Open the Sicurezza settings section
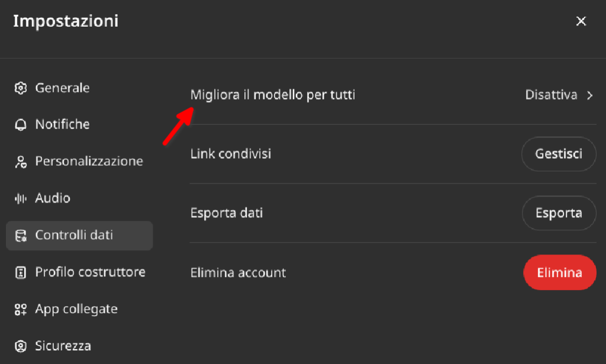 63,346
